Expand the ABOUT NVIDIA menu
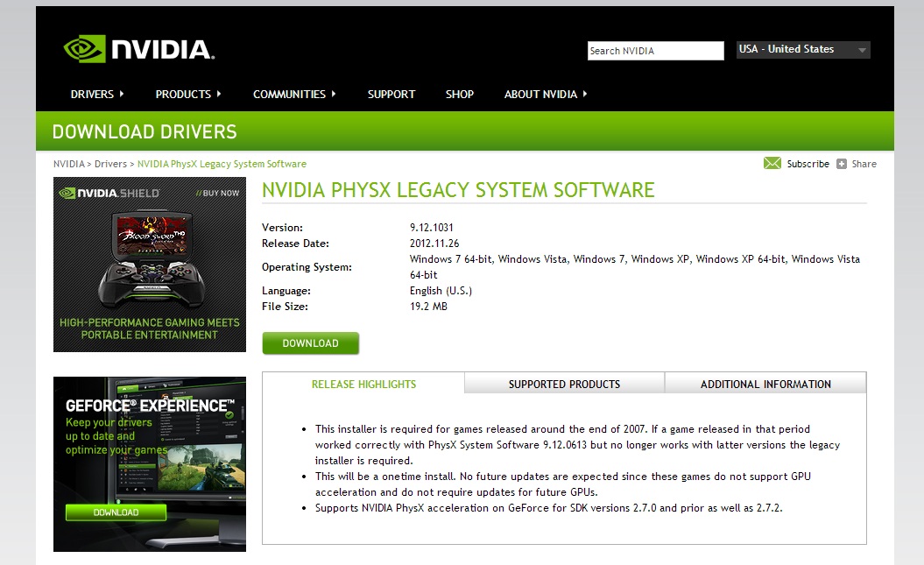924x565 pixels. [546, 95]
